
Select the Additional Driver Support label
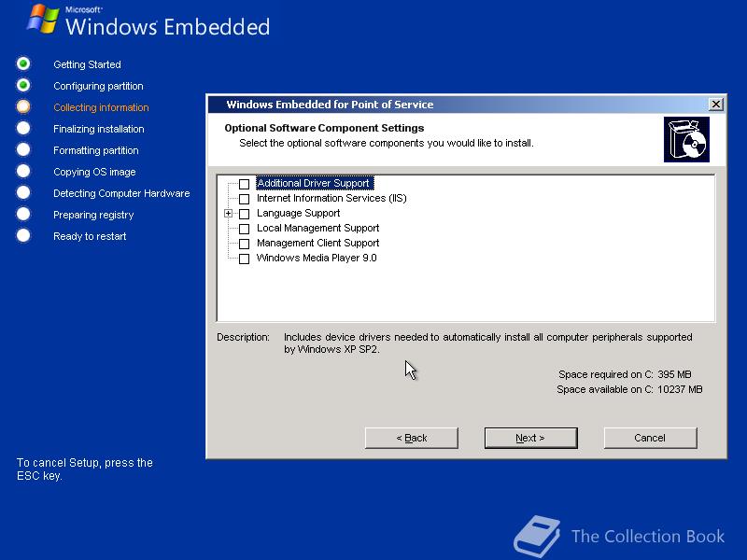(315, 183)
